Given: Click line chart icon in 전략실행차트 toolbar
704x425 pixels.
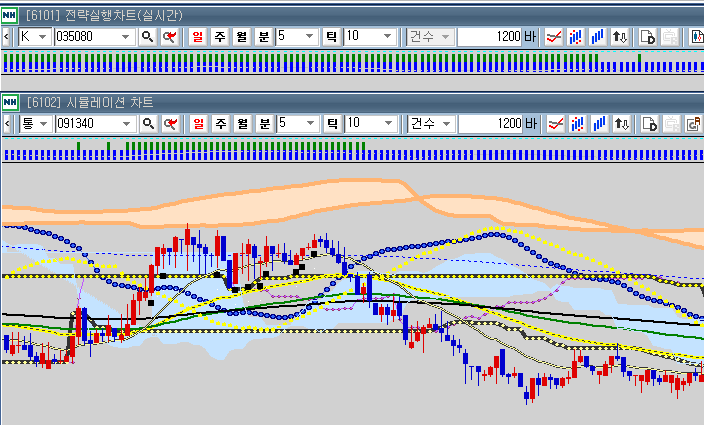Looking at the screenshot, I should click(553, 37).
